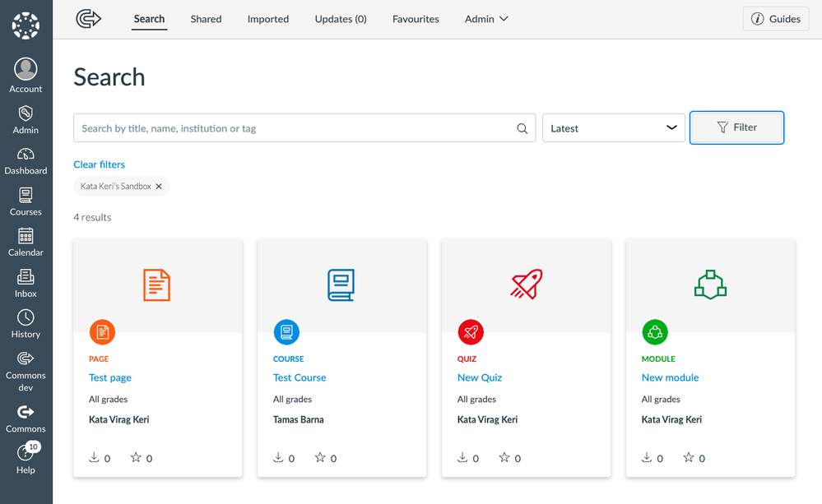Screen dimensions: 822x504
Task: Open the Updates (0) tab
Action: pyautogui.click(x=341, y=19)
